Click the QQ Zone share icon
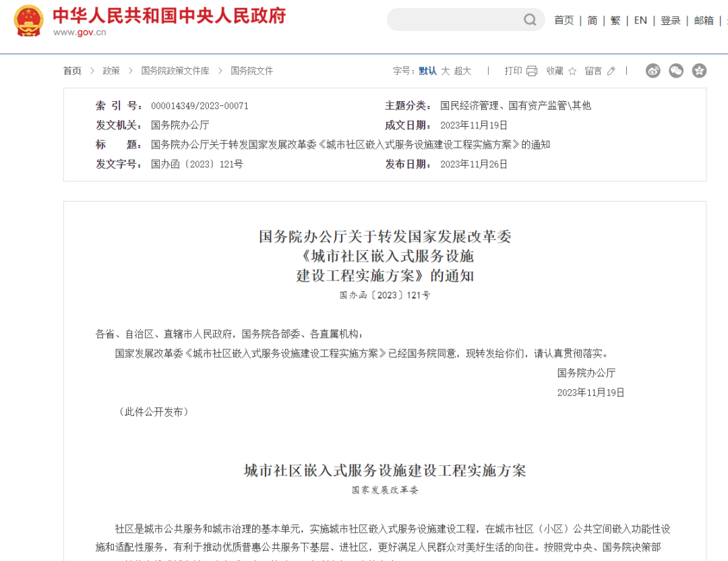The image size is (728, 561). [x=698, y=70]
